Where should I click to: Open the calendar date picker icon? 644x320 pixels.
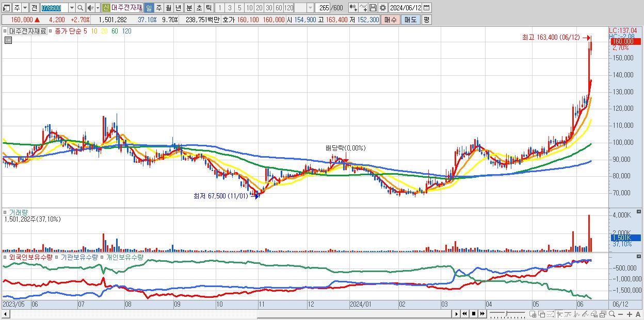tap(427, 8)
